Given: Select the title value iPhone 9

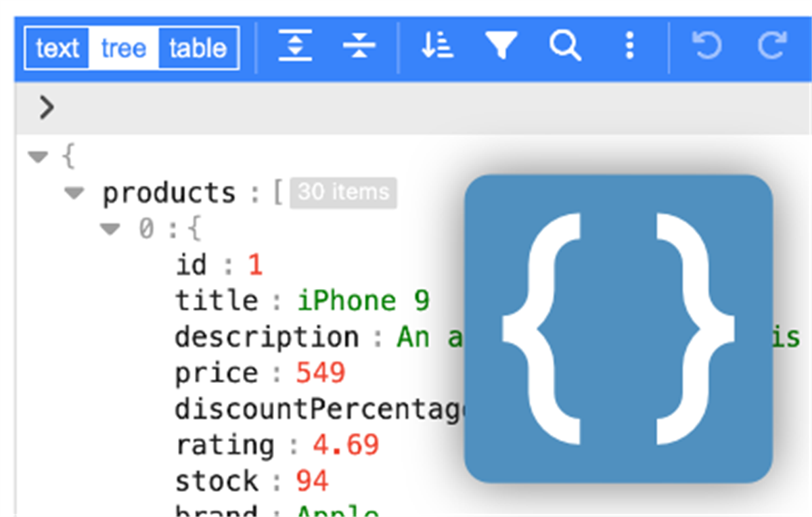Looking at the screenshot, I should pos(363,301).
